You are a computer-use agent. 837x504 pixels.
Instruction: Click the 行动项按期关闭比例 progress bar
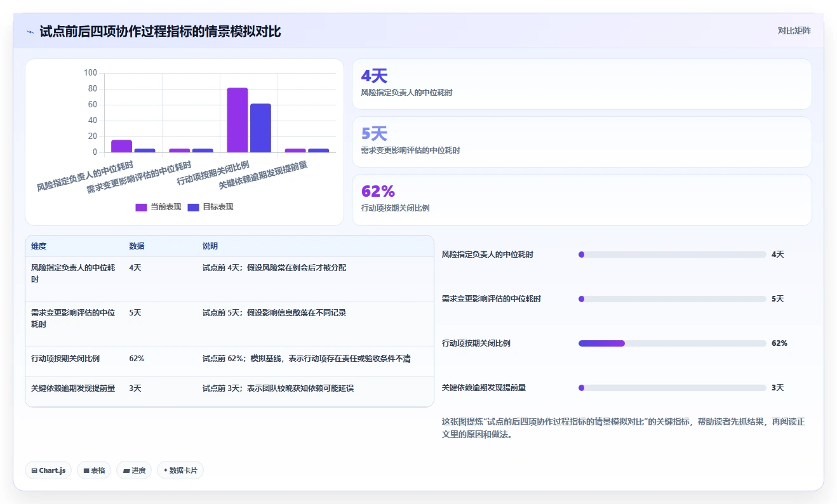tap(672, 343)
